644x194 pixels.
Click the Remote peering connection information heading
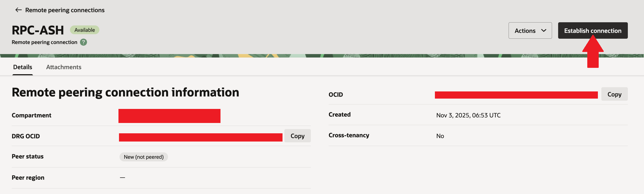point(125,92)
